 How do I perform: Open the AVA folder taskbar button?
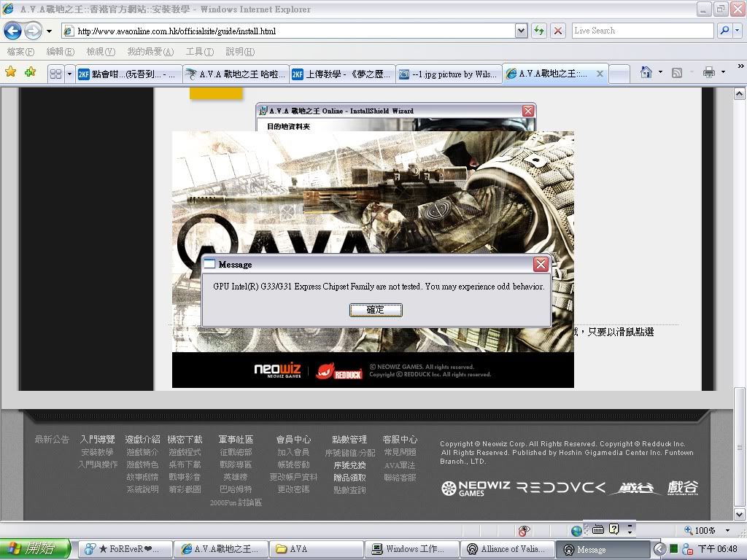314,549
